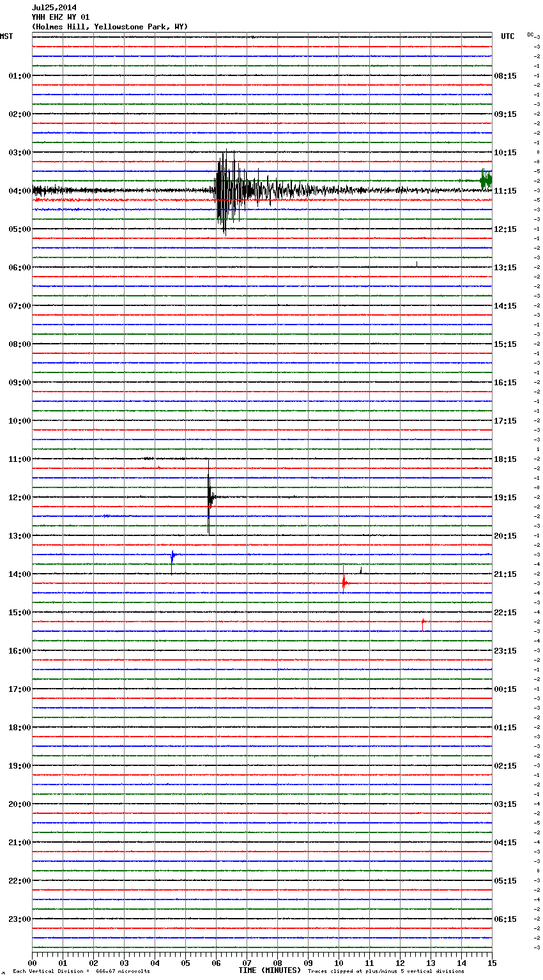The width and height of the screenshot is (543, 980).
Task: Select the 06:00 MST time label
Action: tap(20, 268)
